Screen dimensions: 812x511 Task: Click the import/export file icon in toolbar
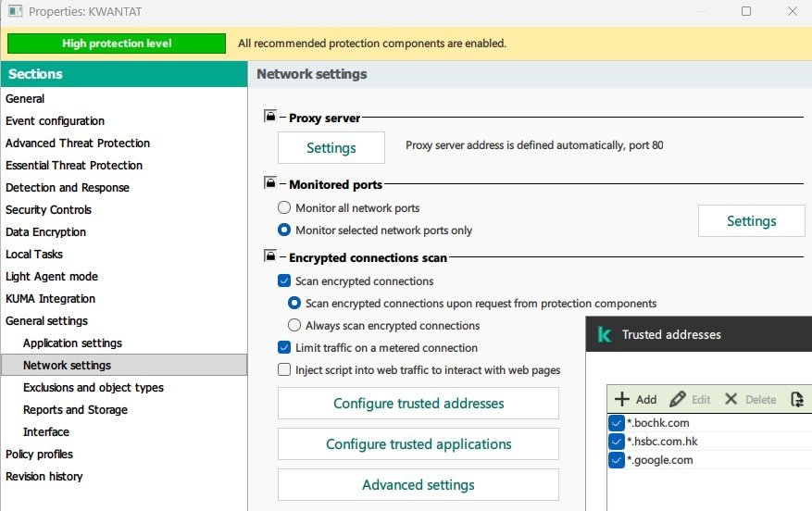tap(796, 399)
